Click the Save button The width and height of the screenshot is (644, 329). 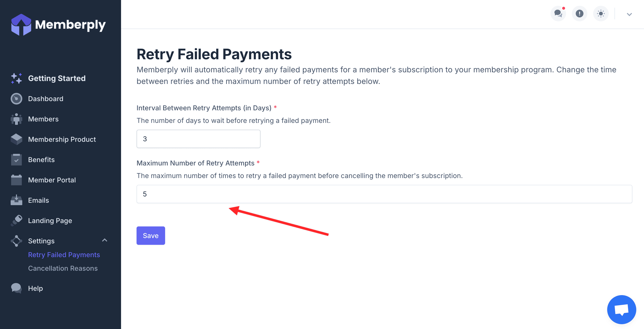click(x=151, y=236)
